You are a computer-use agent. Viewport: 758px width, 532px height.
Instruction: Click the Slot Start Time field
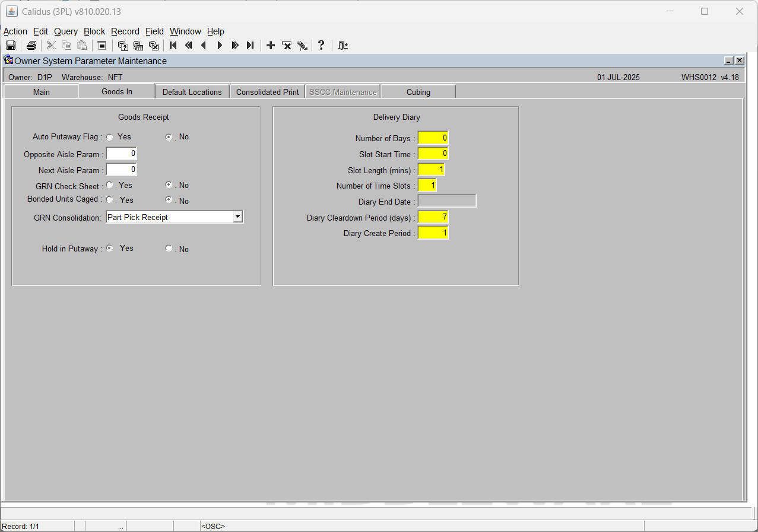[x=433, y=154]
